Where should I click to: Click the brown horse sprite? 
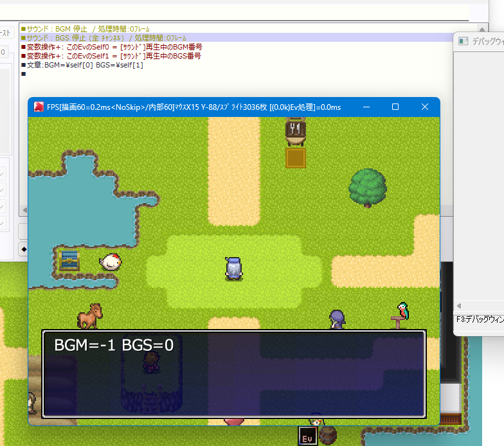pos(90,316)
